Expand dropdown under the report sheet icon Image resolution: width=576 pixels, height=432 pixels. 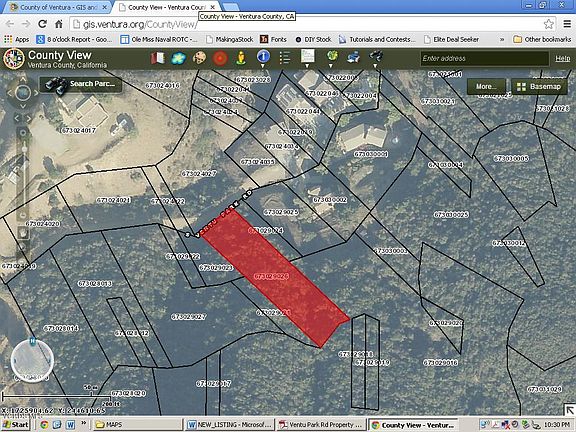pyautogui.click(x=307, y=66)
